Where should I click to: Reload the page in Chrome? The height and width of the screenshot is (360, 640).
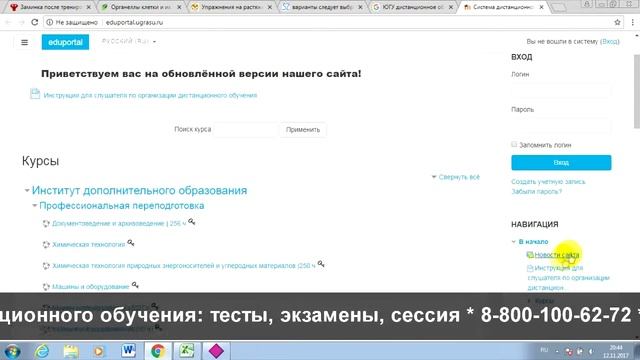(35, 22)
